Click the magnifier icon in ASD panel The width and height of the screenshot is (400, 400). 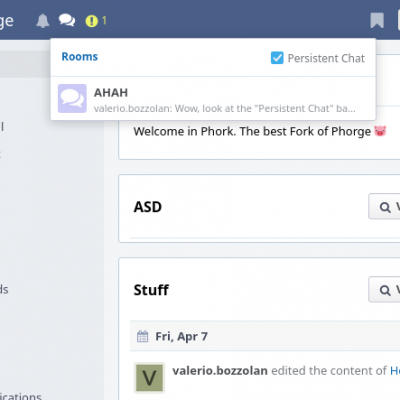385,207
